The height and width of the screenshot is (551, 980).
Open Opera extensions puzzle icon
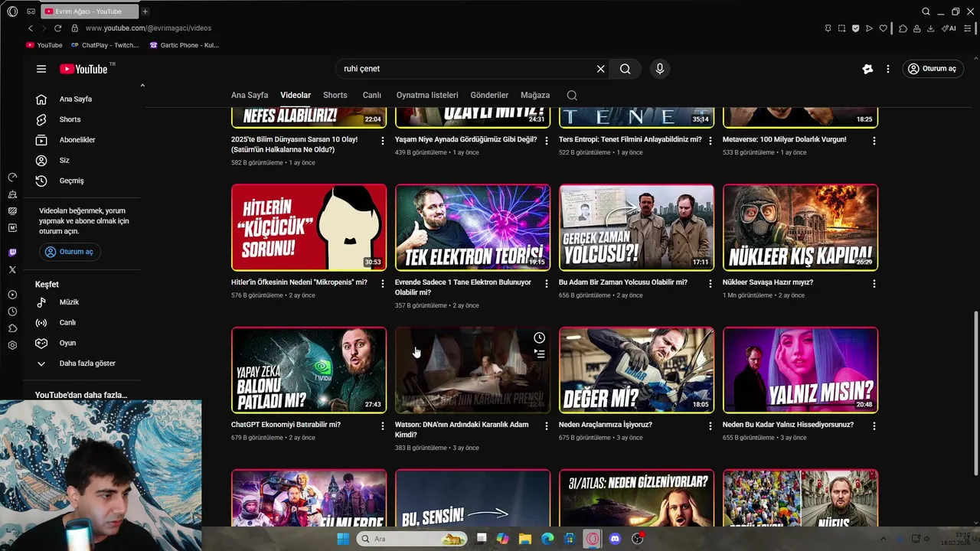pyautogui.click(x=903, y=28)
